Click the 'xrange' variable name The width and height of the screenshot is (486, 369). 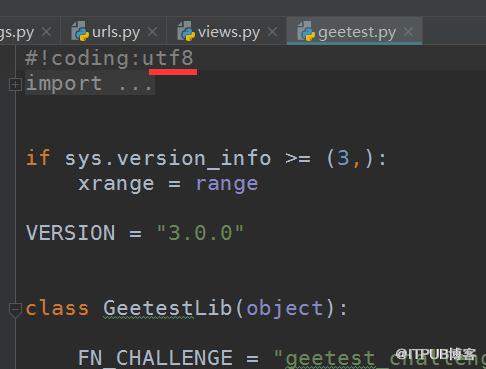click(116, 184)
